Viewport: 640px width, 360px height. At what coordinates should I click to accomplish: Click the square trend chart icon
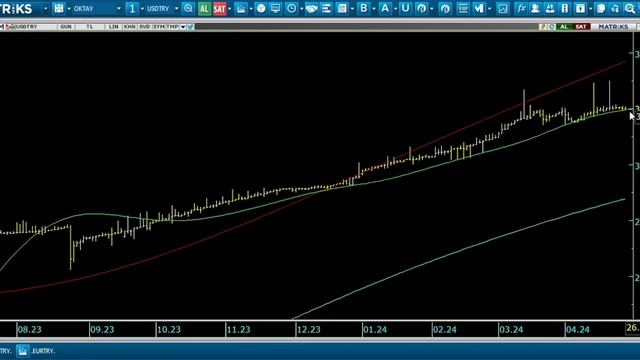coord(503,8)
